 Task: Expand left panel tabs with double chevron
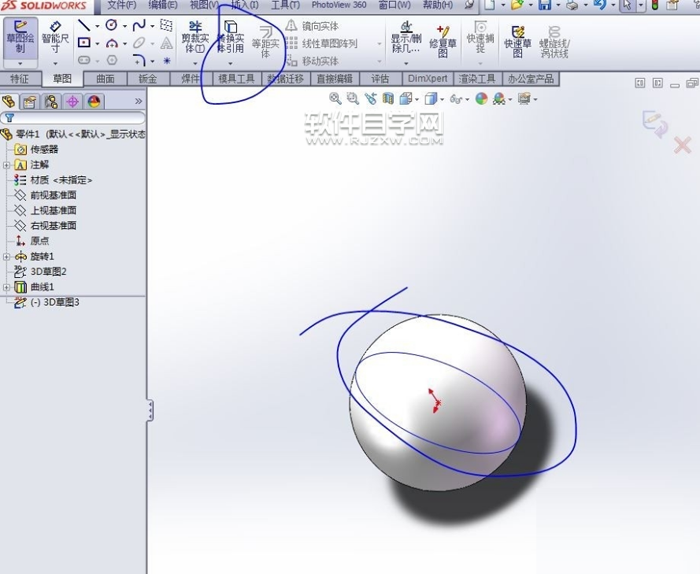click(x=138, y=101)
